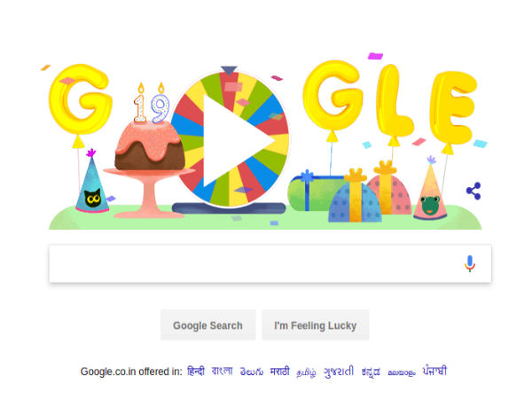Play the birthday spinner doodle
The image size is (532, 399).
(239, 140)
